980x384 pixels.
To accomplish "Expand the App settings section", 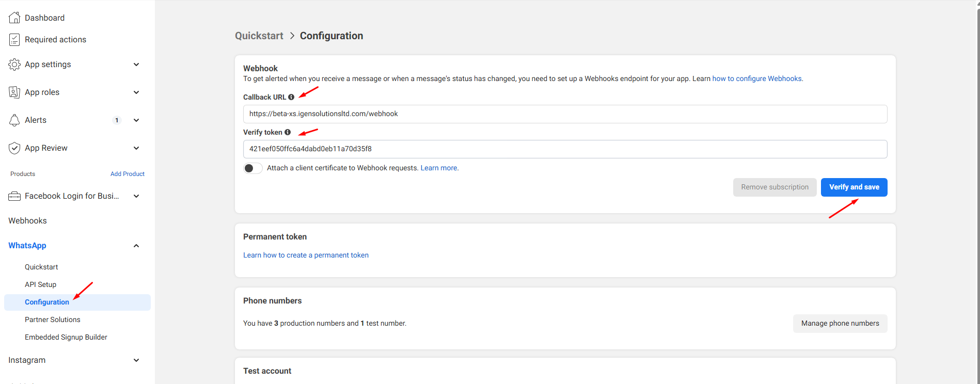I will (136, 65).
